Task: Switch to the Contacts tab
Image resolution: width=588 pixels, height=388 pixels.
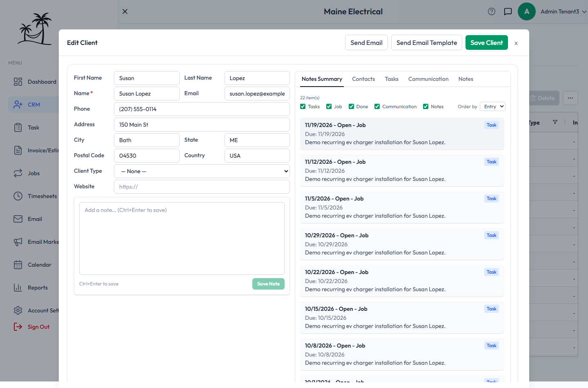Action: pyautogui.click(x=363, y=79)
